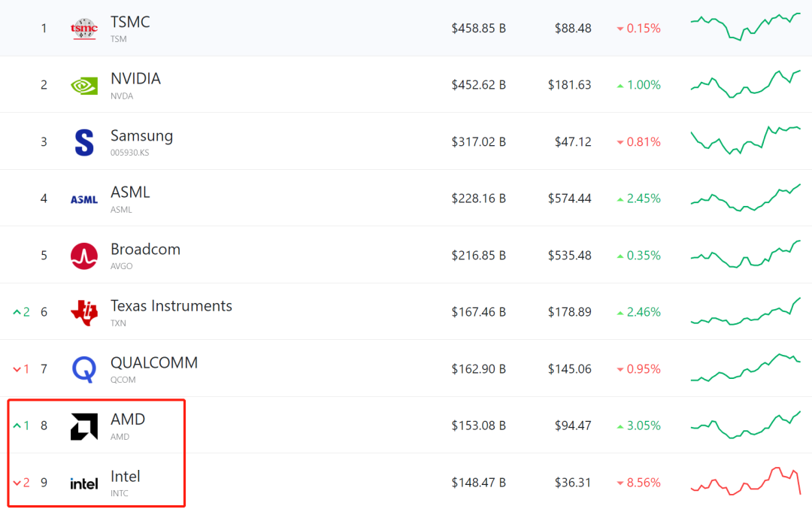Click the Samsung blue S logo
This screenshot has width=812, height=509.
coord(84,142)
